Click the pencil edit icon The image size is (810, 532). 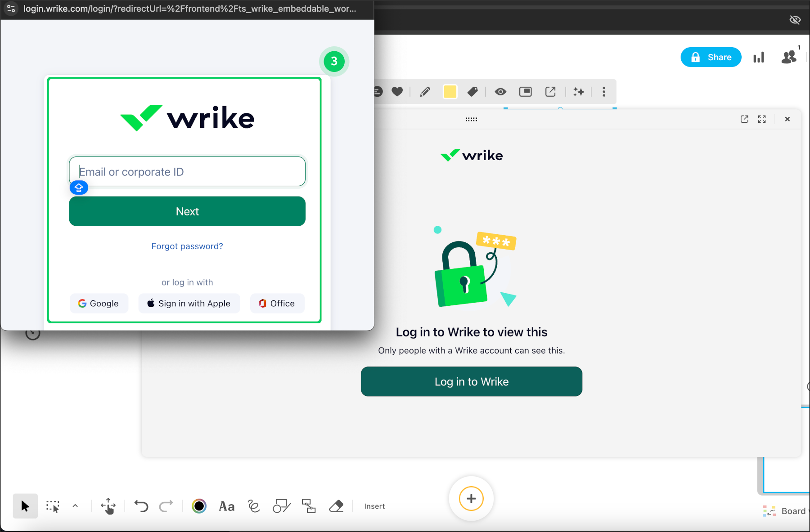point(425,92)
